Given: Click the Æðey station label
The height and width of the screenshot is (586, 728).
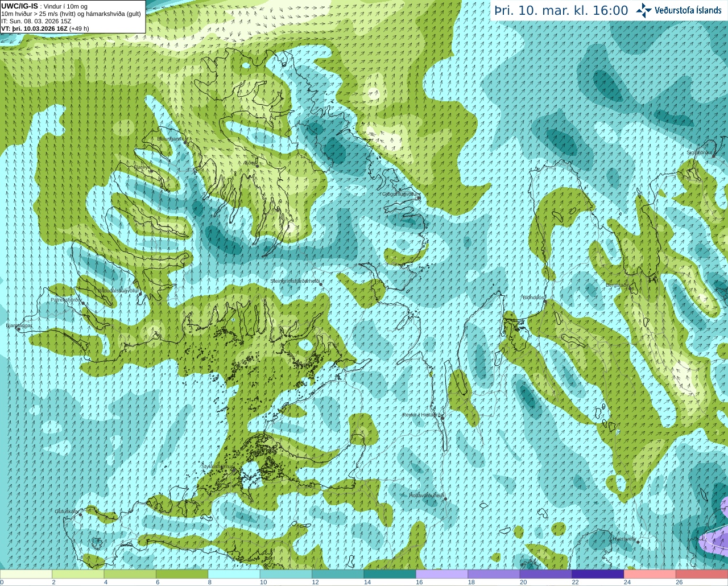Looking at the screenshot, I should click(x=251, y=163).
